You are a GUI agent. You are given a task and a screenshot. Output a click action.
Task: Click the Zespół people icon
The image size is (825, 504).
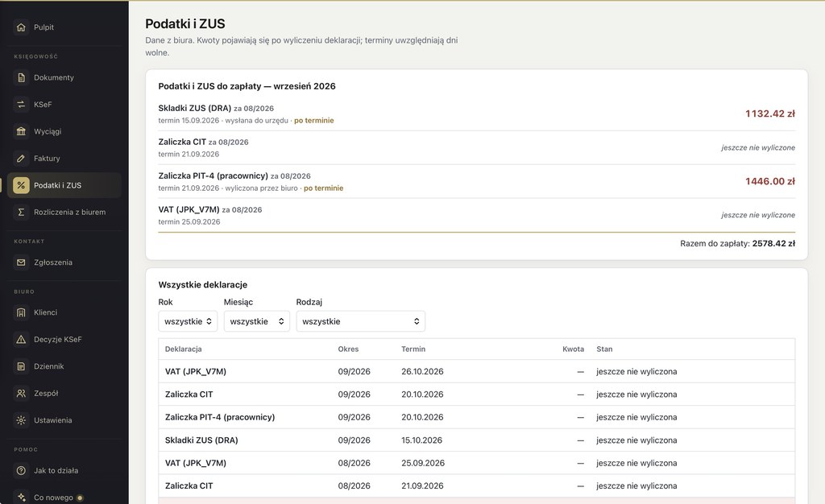(x=21, y=393)
